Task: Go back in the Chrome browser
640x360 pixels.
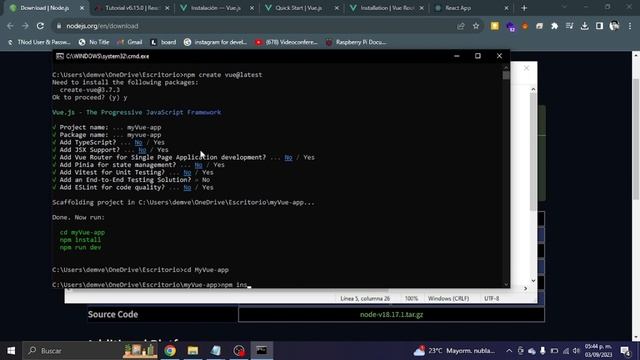Action: [x=10, y=26]
